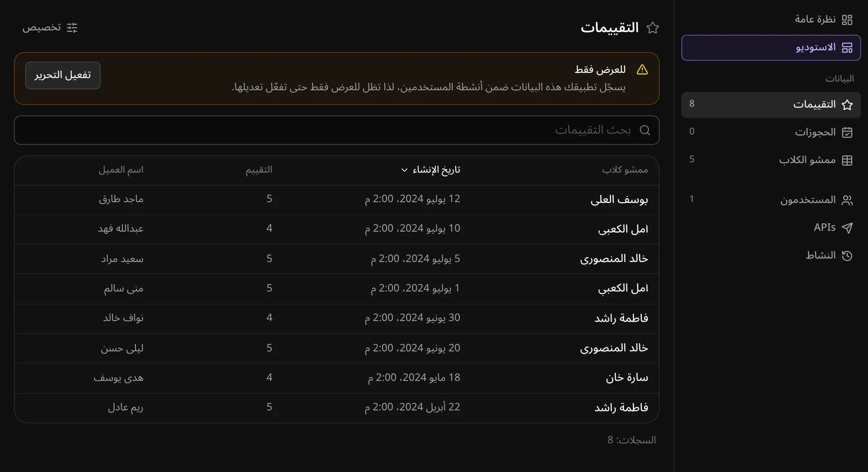
Task: Click customer name هدى يوسف
Action: coord(118,378)
